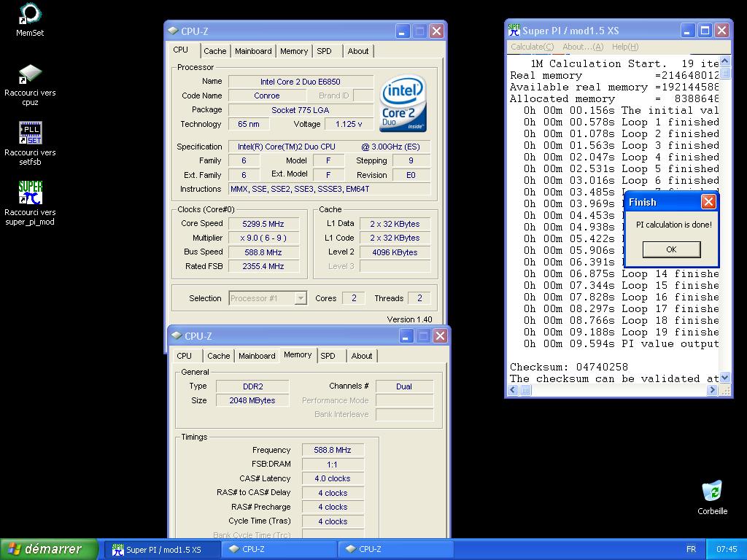Click Super PI horizontal scrollbar right arrow
This screenshot has width=747, height=560.
pos(712,391)
